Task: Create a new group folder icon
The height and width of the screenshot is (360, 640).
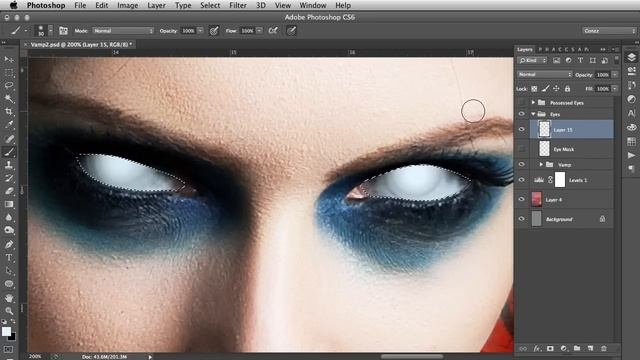Action: click(577, 349)
